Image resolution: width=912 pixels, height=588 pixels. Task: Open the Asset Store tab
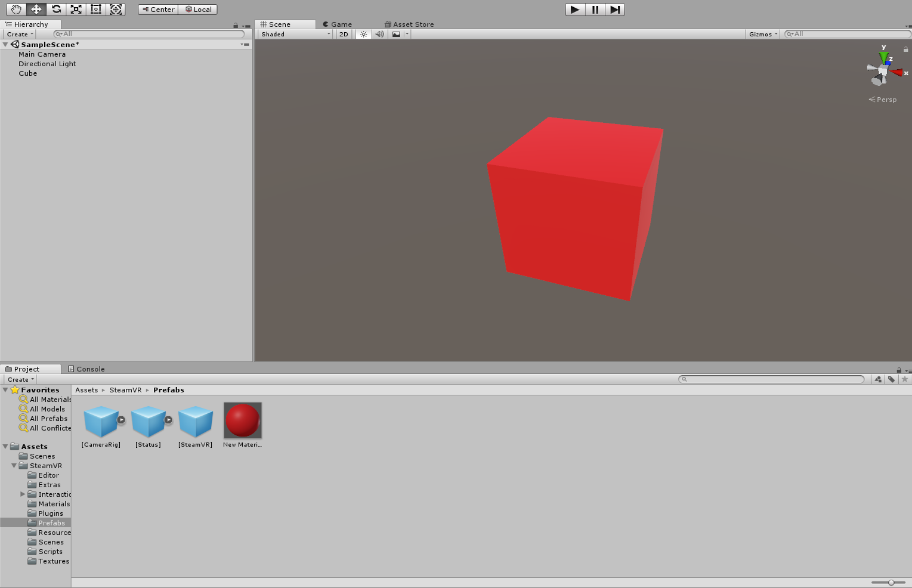pyautogui.click(x=409, y=24)
